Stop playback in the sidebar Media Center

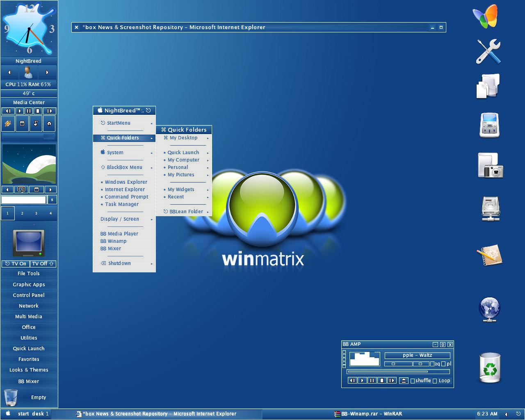tap(38, 111)
